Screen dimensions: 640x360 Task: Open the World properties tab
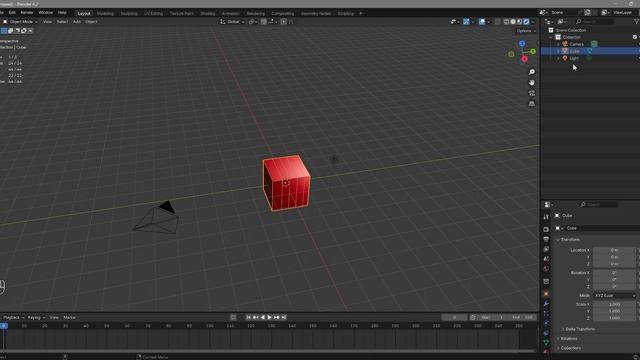coord(546,269)
